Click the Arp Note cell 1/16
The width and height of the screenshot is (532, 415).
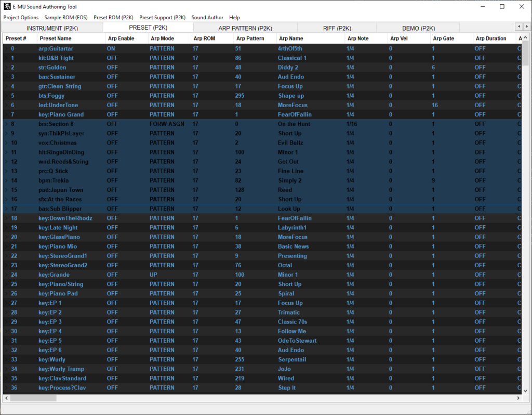(352, 124)
